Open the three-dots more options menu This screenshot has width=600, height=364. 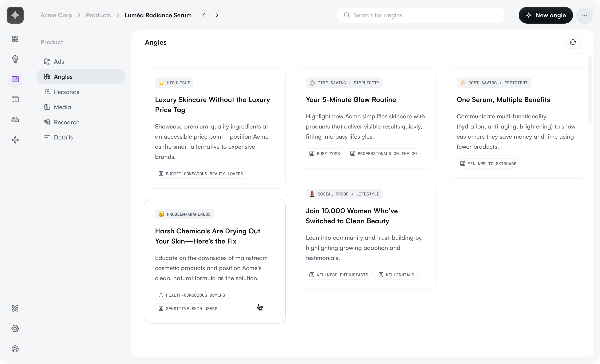(585, 15)
